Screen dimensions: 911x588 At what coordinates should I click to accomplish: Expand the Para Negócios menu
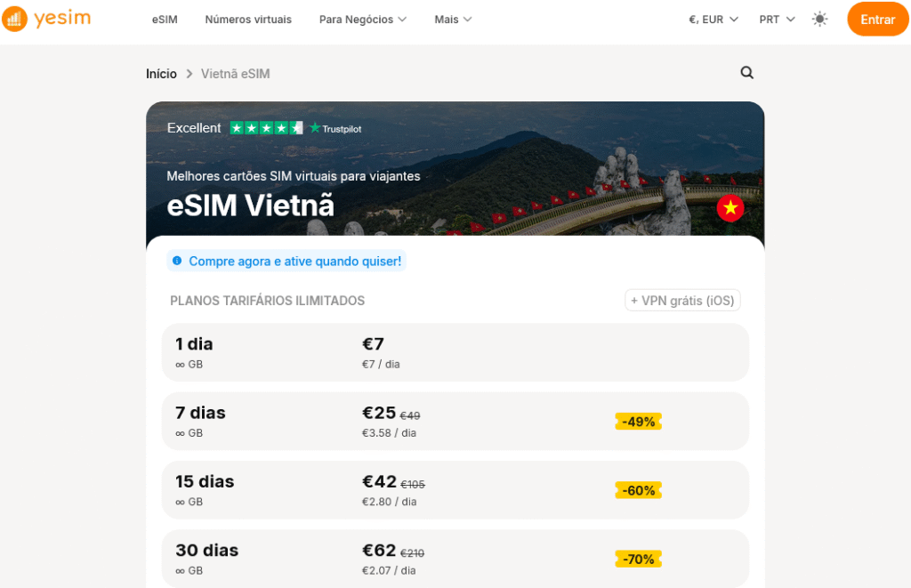(362, 19)
